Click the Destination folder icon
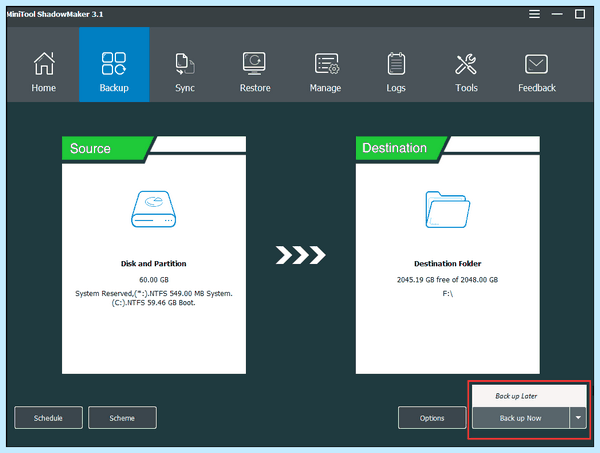600x453 pixels. tap(447, 209)
